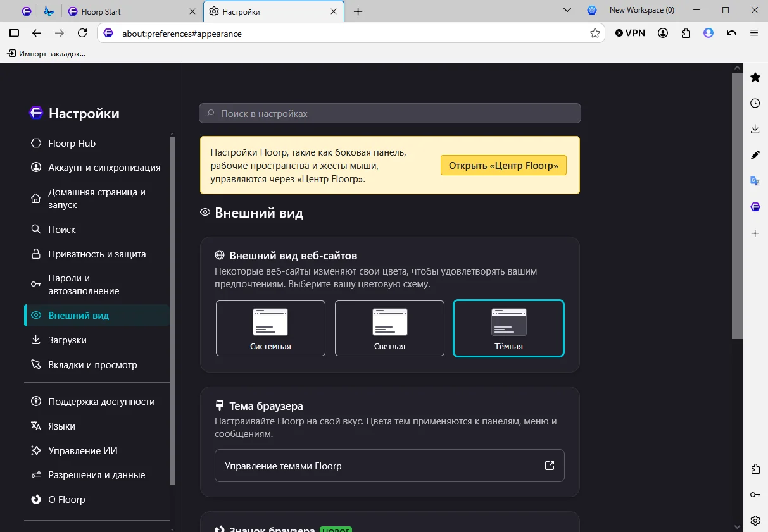Select the Тёмная color scheme
This screenshot has height=532, width=768.
(508, 328)
